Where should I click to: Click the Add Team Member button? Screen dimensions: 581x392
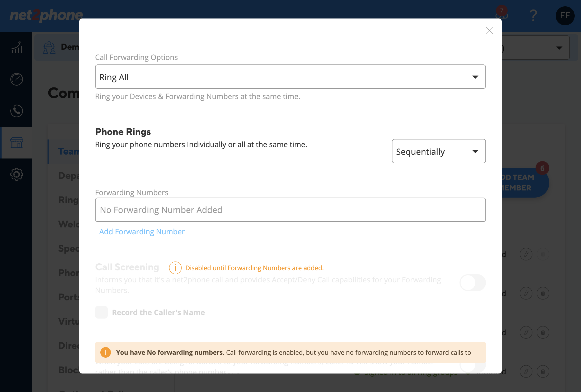pos(525,183)
